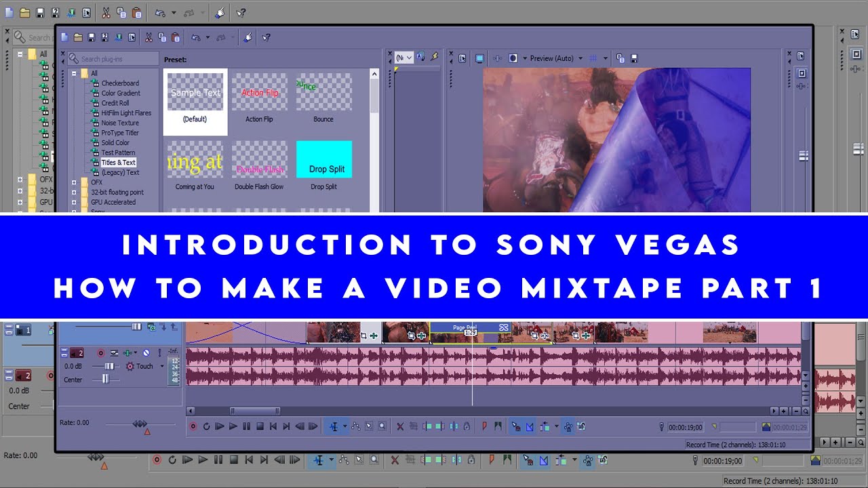Screen dimensions: 868x488
Task: Stop playback in inner window transport
Action: [260, 426]
